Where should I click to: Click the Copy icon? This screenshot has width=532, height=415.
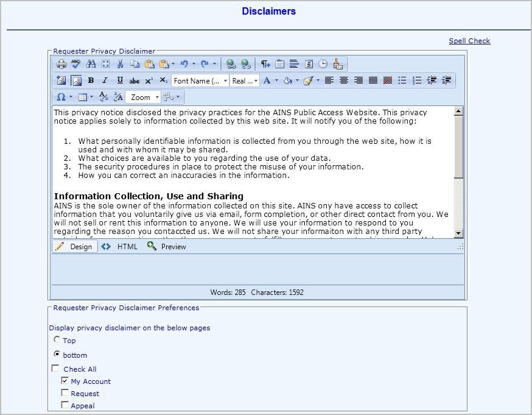click(x=135, y=64)
